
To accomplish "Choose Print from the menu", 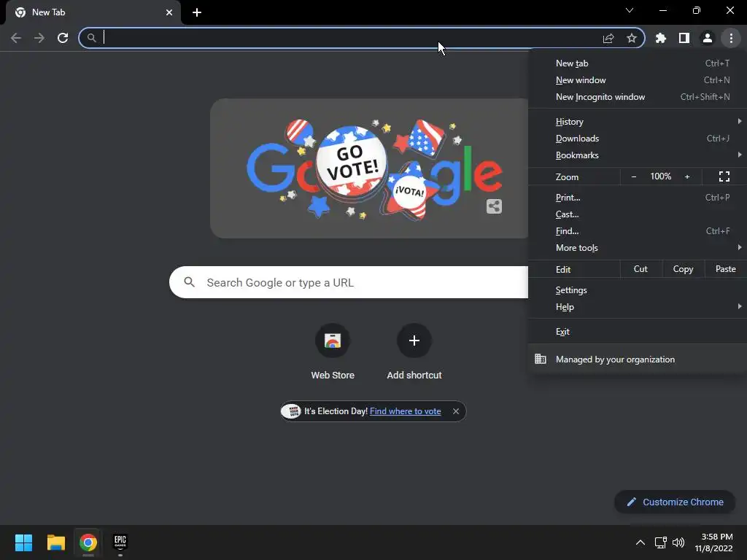I will coord(638,197).
